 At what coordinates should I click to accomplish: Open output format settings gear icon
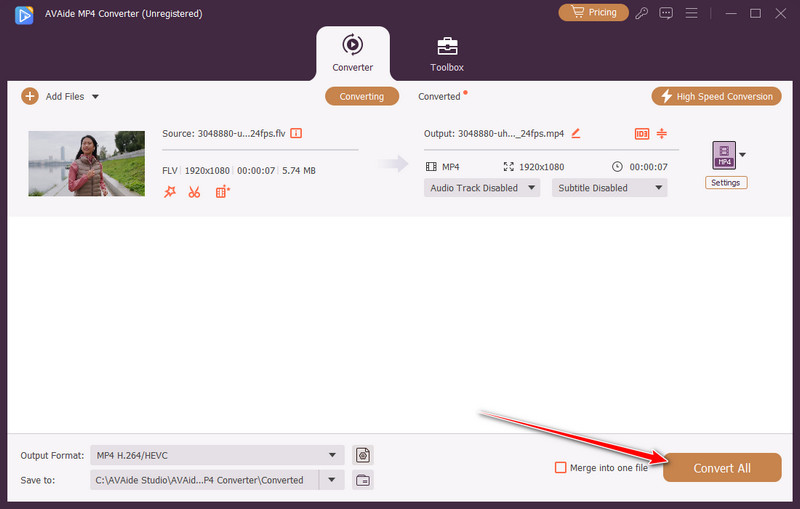click(363, 455)
